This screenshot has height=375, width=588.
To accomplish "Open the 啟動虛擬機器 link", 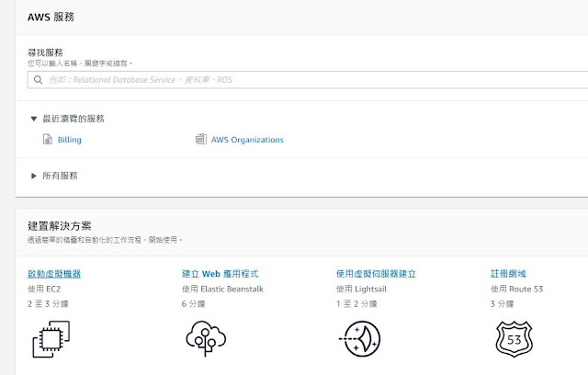I will coord(54,274).
